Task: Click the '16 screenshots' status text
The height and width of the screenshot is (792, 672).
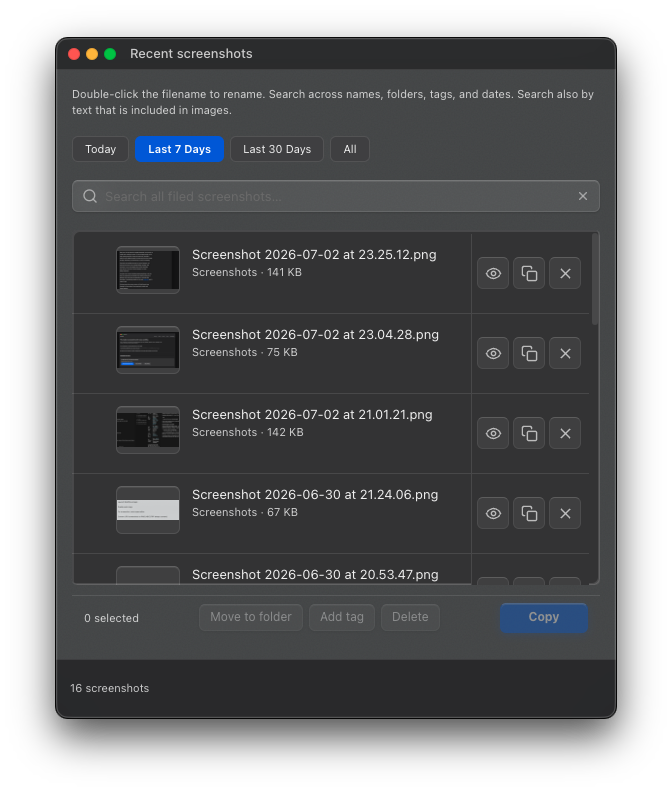Action: pyautogui.click(x=110, y=688)
